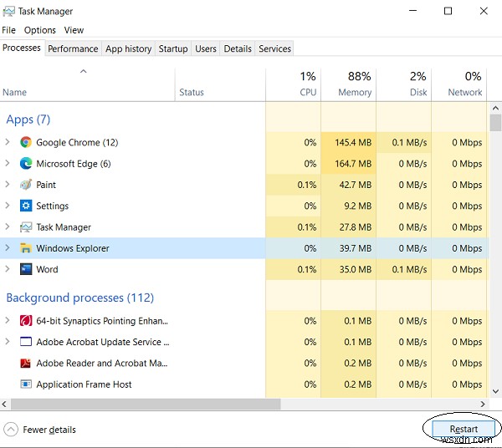Switch to the Services tab
This screenshot has width=502, height=448.
tap(274, 48)
